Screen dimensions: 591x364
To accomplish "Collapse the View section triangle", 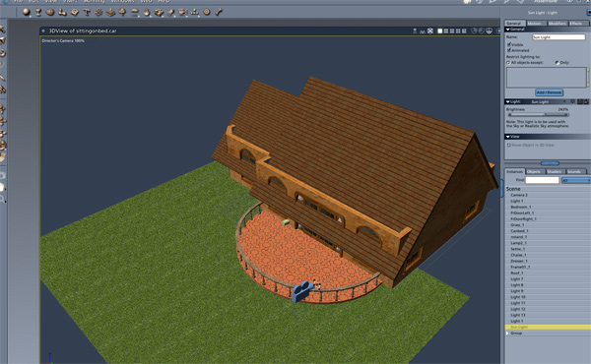I will tap(507, 137).
